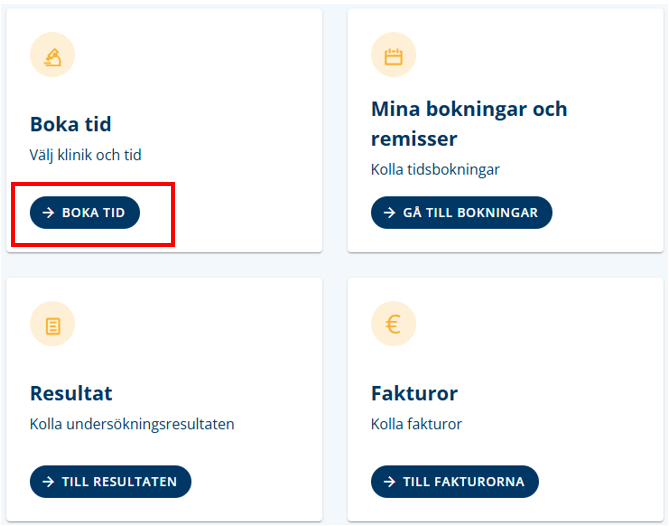669x526 pixels.
Task: Click the Boka tid card heading
Action: click(71, 125)
